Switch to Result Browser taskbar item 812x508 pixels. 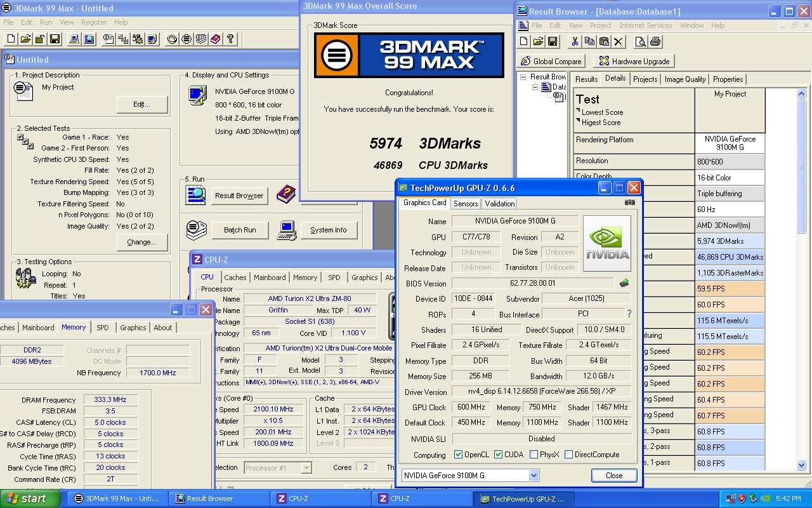220,498
